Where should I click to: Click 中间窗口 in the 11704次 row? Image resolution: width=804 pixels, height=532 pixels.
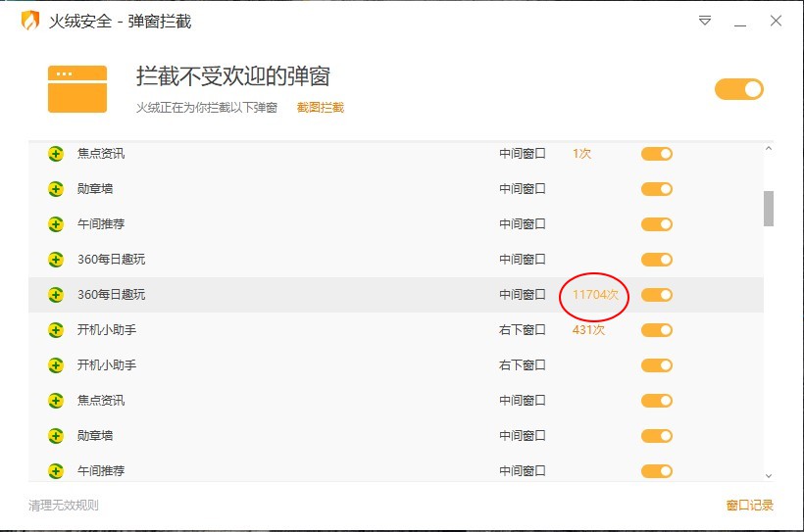tap(522, 295)
